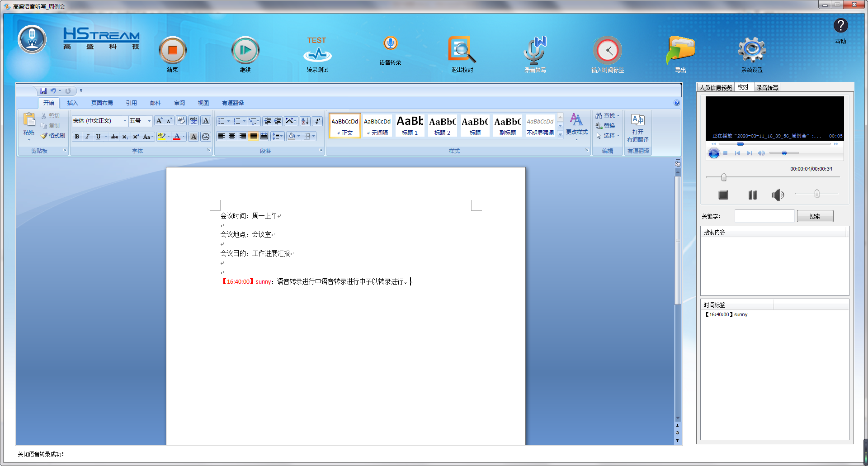
Task: Click the large black stop button below player
Action: [x=723, y=195]
